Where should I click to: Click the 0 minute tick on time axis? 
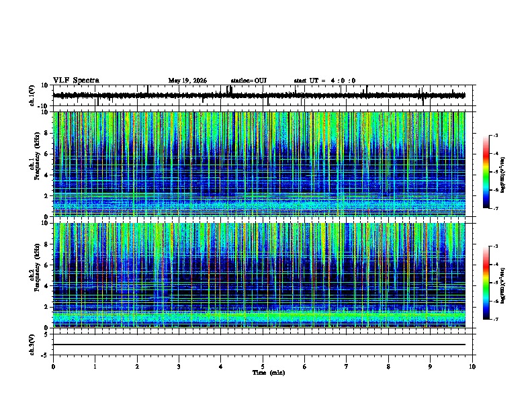53,367
